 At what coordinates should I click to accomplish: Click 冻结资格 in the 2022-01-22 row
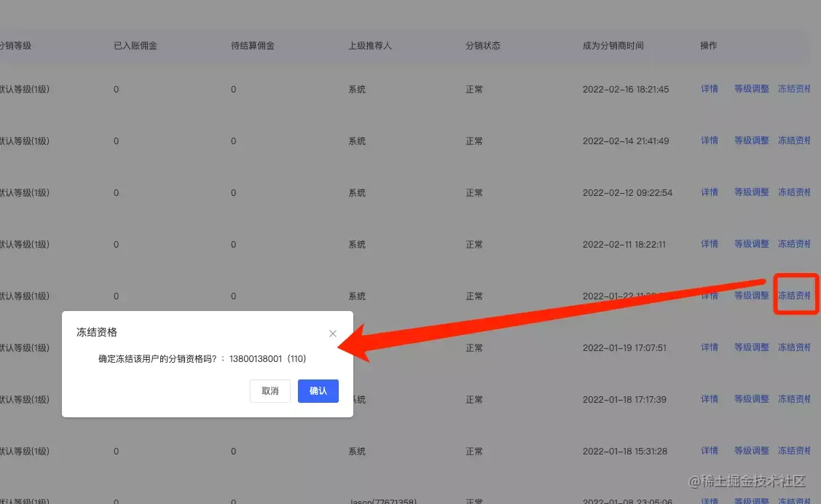tap(794, 296)
